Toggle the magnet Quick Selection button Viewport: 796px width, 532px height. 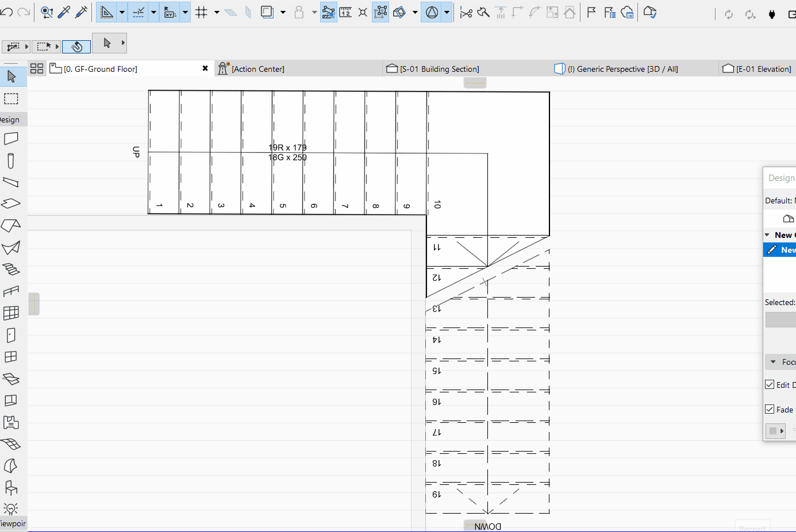[76, 47]
